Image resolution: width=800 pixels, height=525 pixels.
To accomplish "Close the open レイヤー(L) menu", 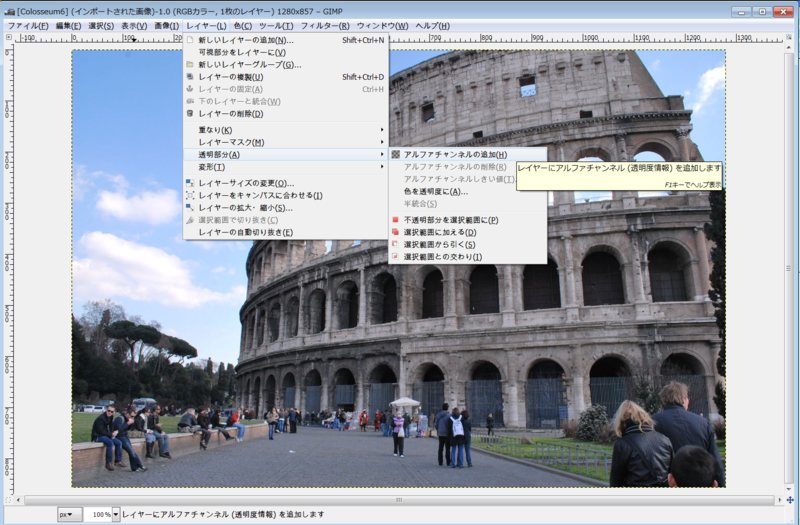I will [206, 26].
